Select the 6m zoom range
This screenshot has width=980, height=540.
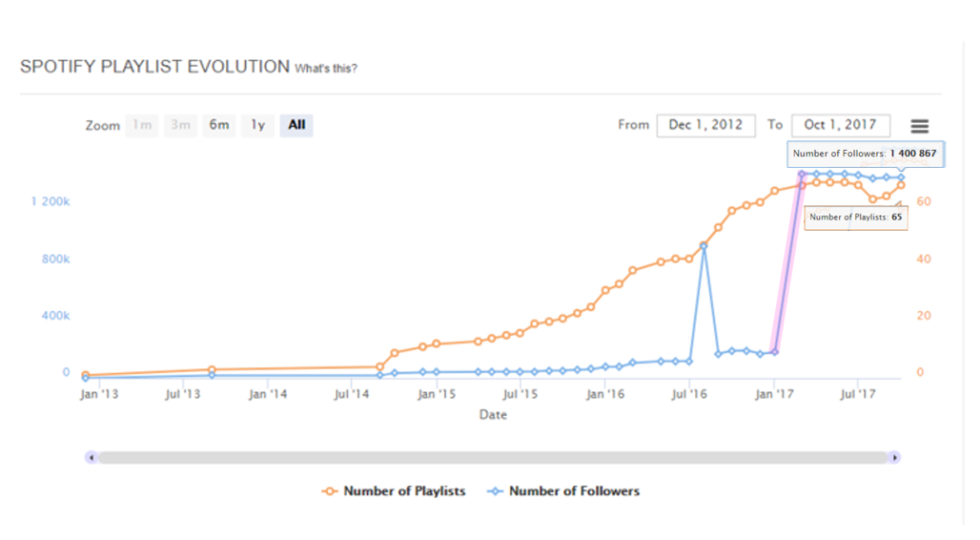(x=219, y=125)
